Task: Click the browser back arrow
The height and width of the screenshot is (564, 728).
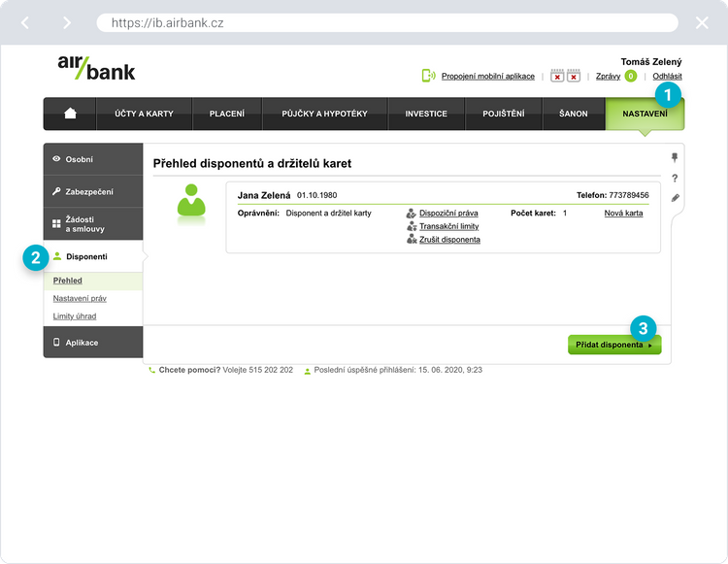Action: [25, 22]
